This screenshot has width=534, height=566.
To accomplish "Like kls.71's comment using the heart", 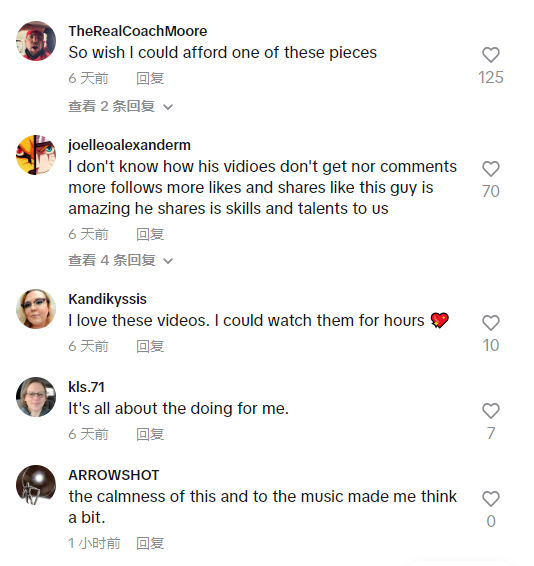I will coord(491,411).
